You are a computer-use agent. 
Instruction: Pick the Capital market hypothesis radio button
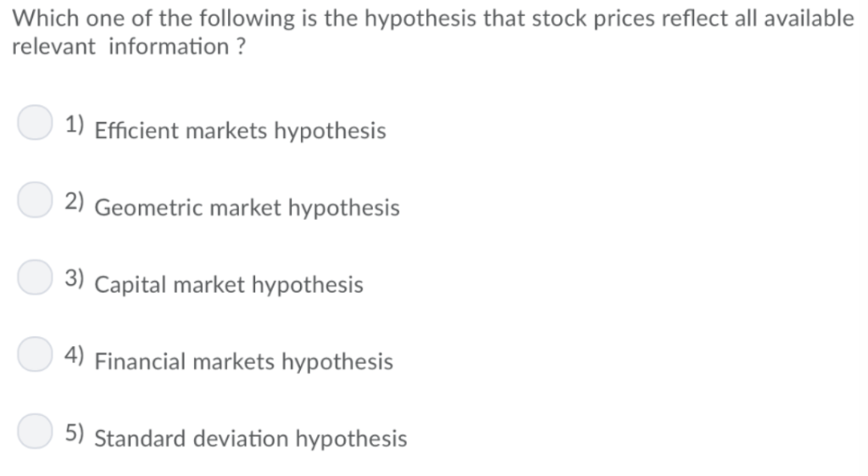(35, 277)
